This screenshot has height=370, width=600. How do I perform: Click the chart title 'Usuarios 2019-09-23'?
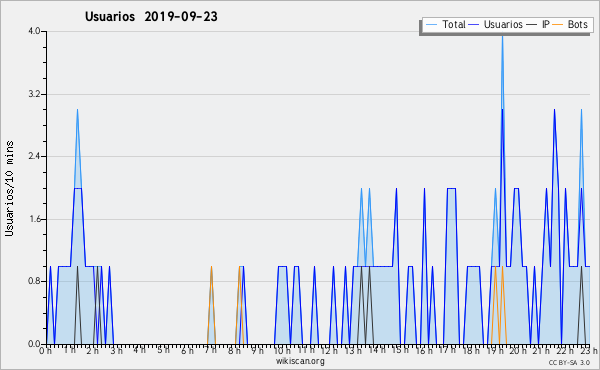pyautogui.click(x=151, y=17)
